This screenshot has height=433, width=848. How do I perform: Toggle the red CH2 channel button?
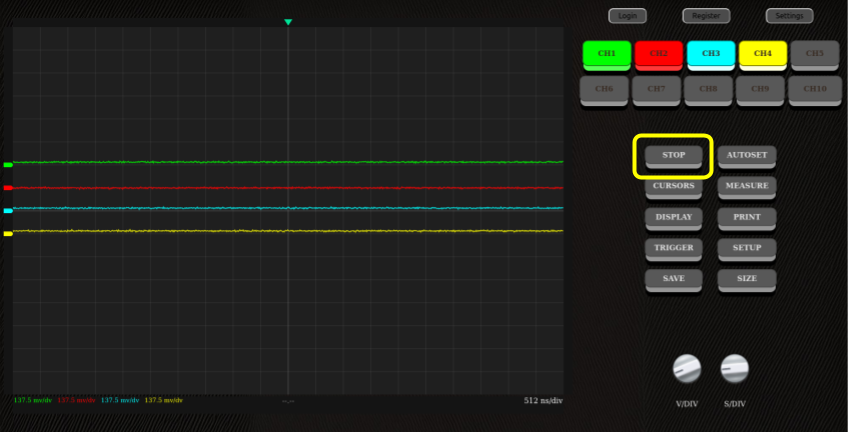click(x=659, y=54)
